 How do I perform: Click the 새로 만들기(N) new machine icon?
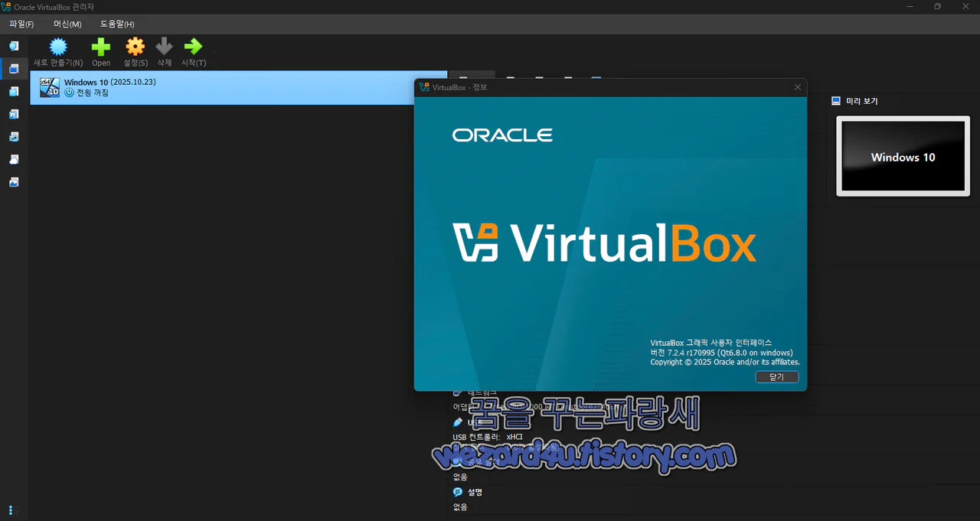pyautogui.click(x=58, y=46)
